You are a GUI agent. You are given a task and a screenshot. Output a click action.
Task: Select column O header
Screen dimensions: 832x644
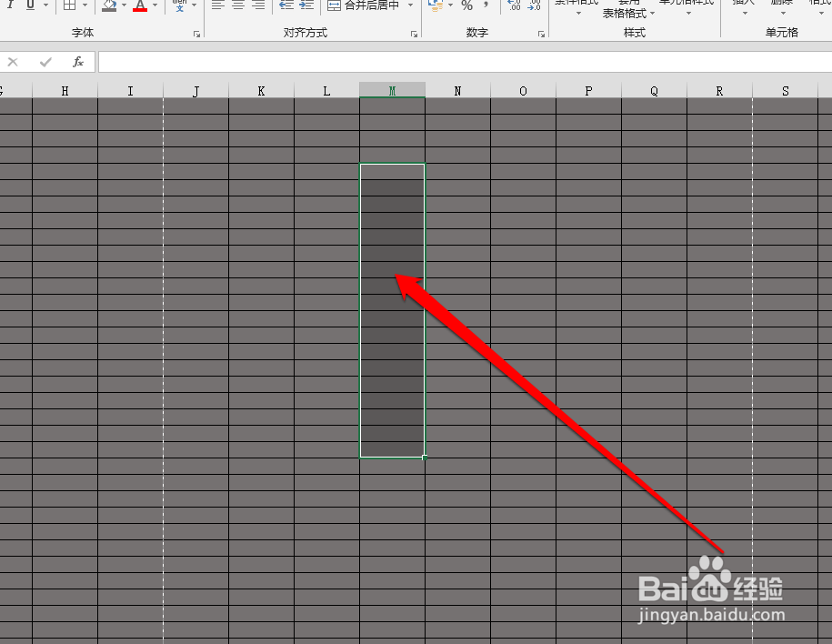pos(523,91)
